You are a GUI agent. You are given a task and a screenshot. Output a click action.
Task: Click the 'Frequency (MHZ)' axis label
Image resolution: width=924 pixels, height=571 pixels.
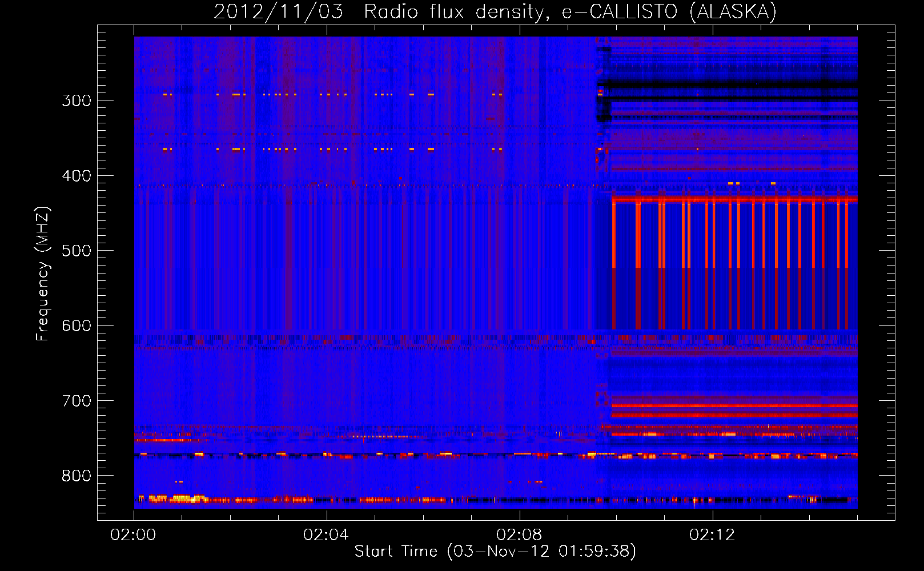tap(43, 274)
